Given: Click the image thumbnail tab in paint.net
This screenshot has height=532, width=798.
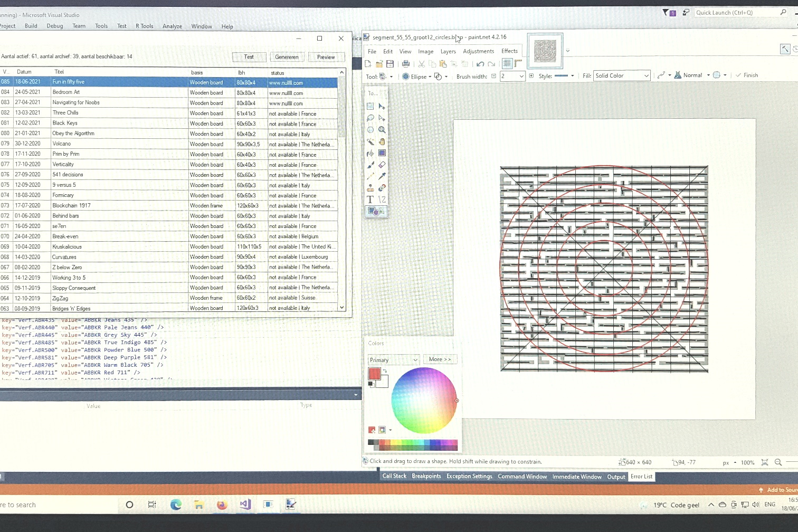Looking at the screenshot, I should point(545,51).
